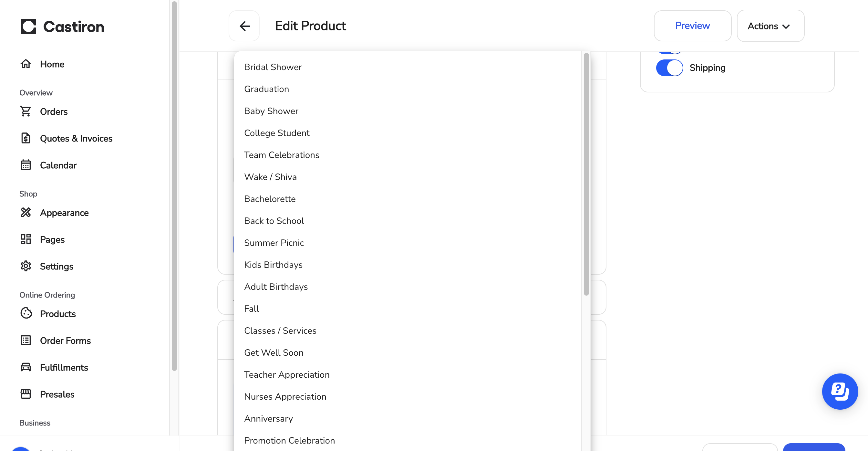868x451 pixels.
Task: Click the Settings gear icon
Action: tap(26, 266)
